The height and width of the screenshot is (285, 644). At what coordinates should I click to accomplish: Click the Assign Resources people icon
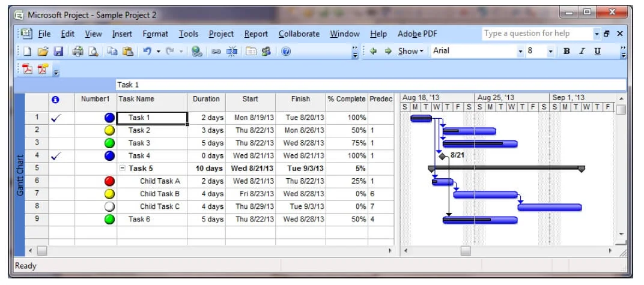pos(266,51)
